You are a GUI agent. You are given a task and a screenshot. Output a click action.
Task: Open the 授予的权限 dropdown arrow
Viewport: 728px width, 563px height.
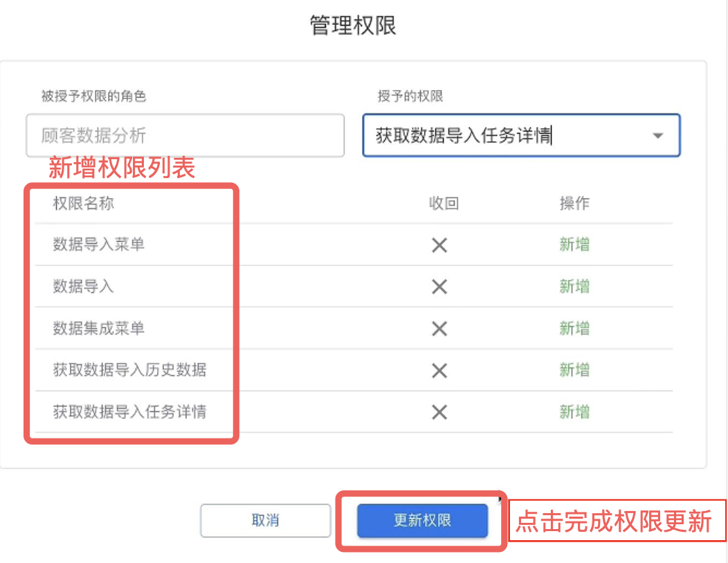coord(657,136)
